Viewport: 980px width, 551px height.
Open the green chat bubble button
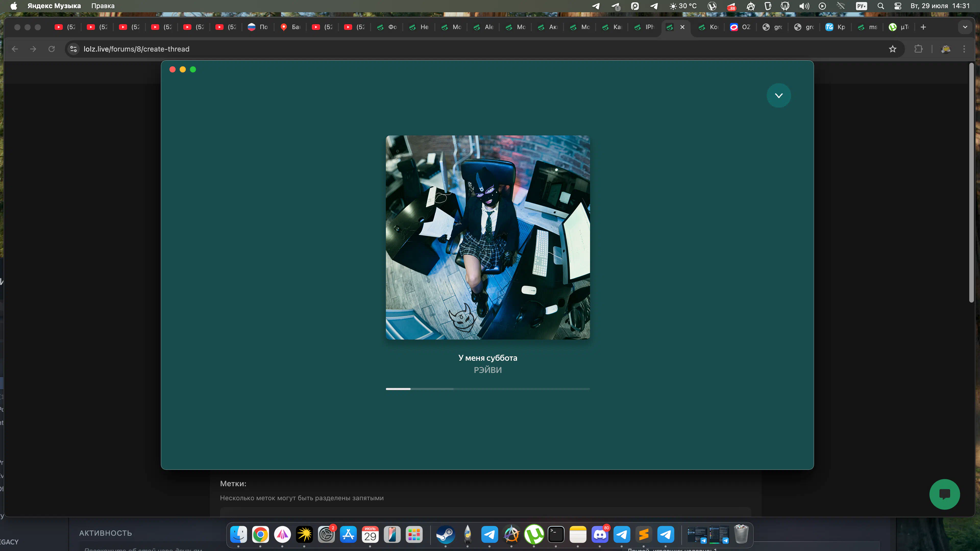point(944,494)
